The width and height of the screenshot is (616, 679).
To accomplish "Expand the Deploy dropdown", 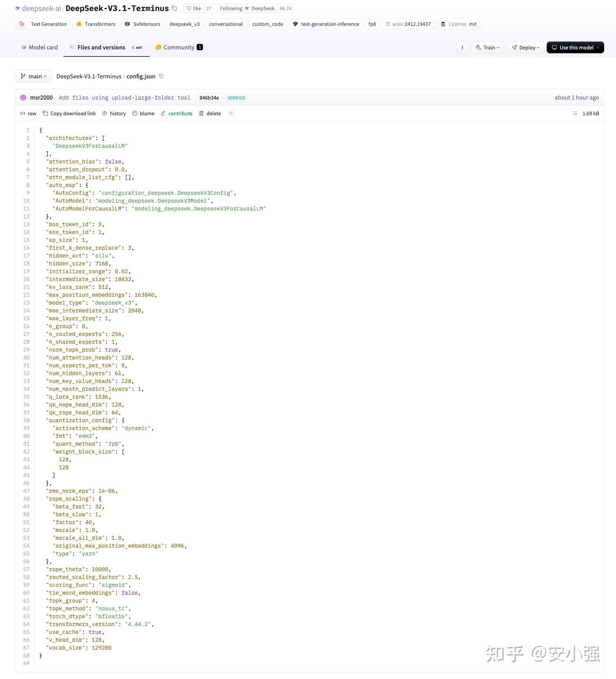I will (x=525, y=47).
